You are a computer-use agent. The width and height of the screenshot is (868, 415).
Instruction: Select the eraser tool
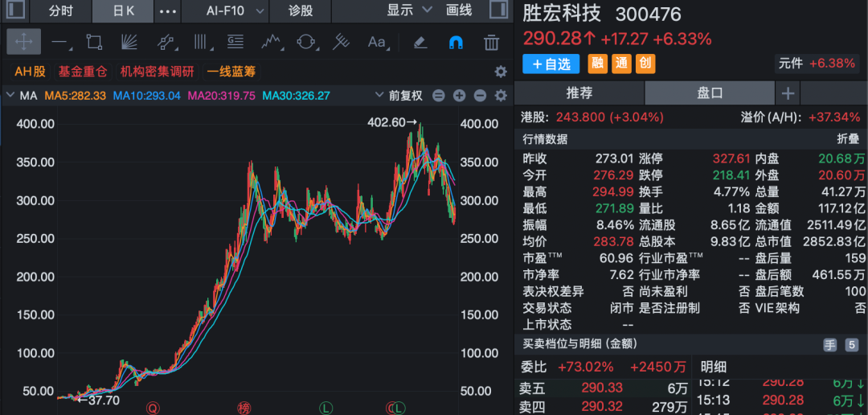click(420, 42)
